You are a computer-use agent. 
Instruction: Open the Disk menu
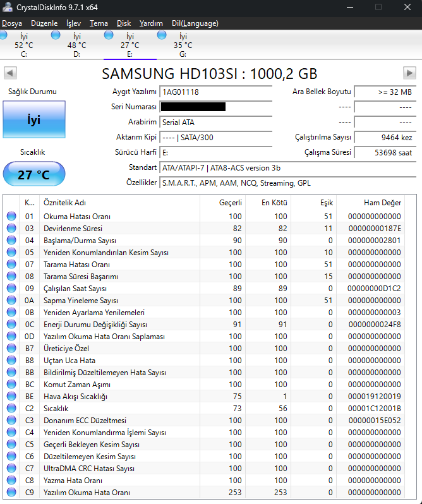[124, 23]
